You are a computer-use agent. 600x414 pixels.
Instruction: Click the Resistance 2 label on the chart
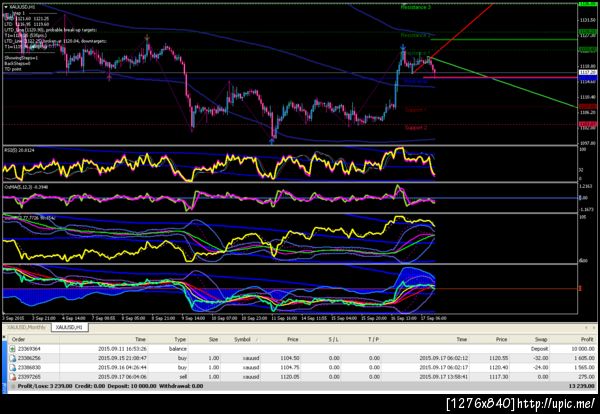(416, 35)
